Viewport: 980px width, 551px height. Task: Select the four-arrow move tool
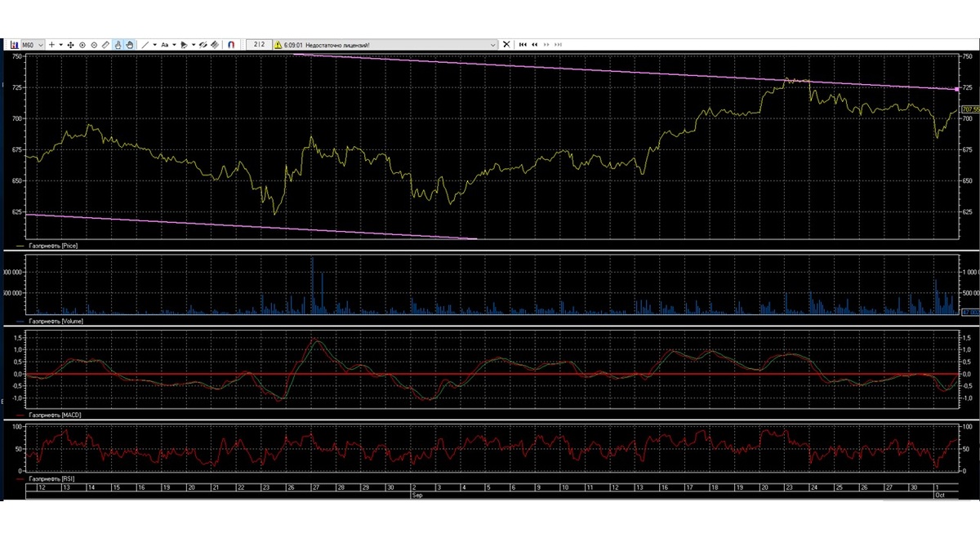tap(70, 45)
